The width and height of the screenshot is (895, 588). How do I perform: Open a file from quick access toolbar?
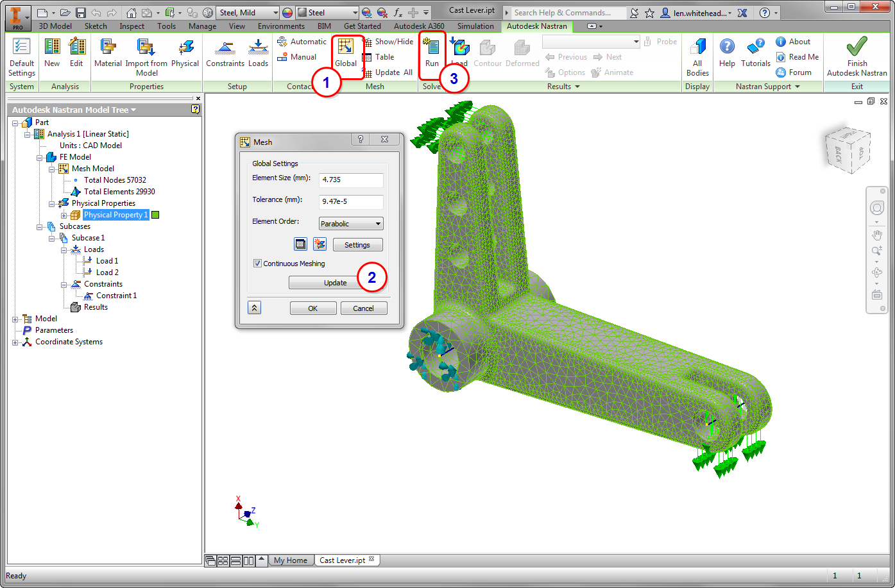coord(65,13)
